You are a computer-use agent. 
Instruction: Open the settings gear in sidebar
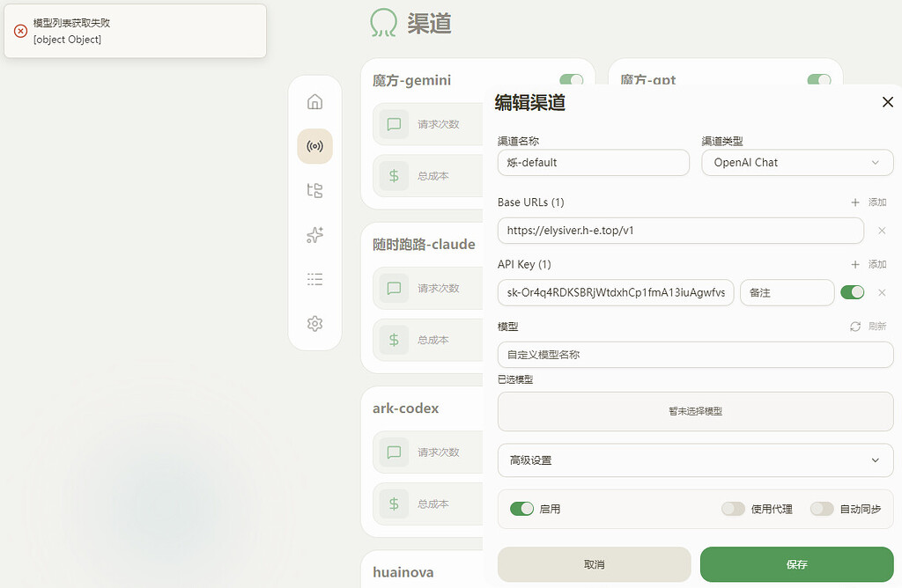click(x=314, y=324)
